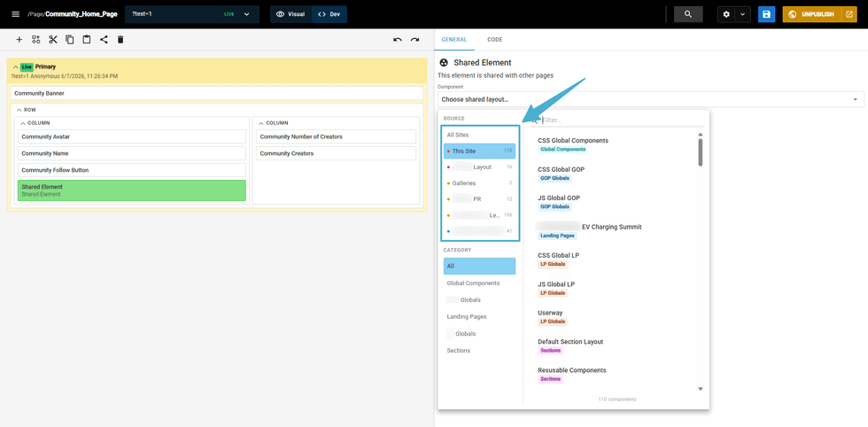The height and width of the screenshot is (427, 868).
Task: Pick JS Global GOP layout
Action: (559, 198)
